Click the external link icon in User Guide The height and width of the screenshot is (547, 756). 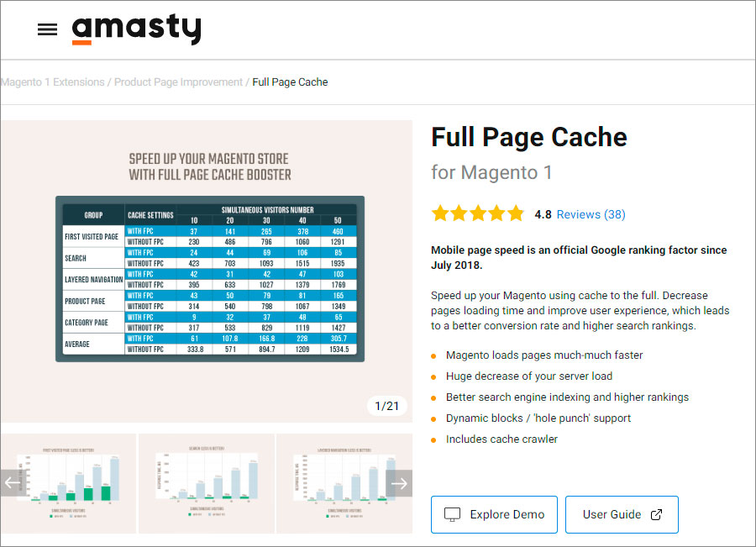pos(656,515)
